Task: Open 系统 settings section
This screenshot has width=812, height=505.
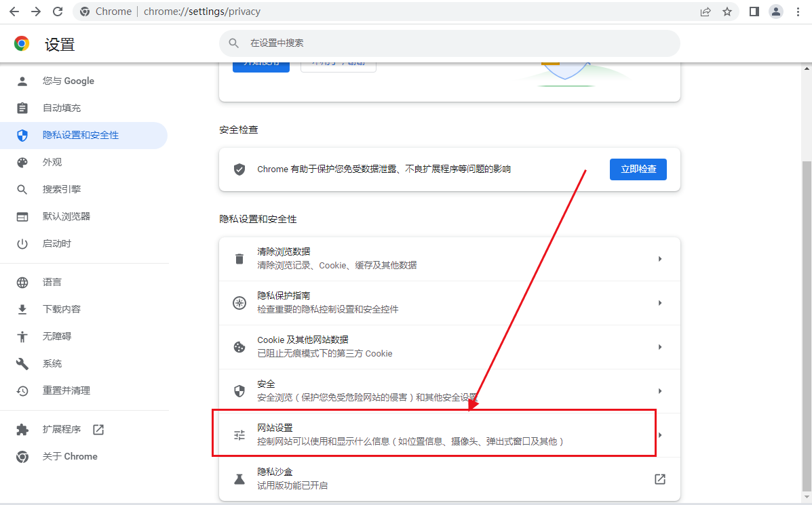Action: tap(84, 364)
